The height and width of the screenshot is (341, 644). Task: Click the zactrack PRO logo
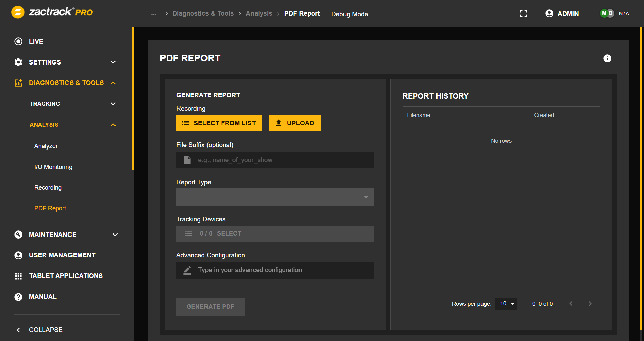tap(52, 12)
